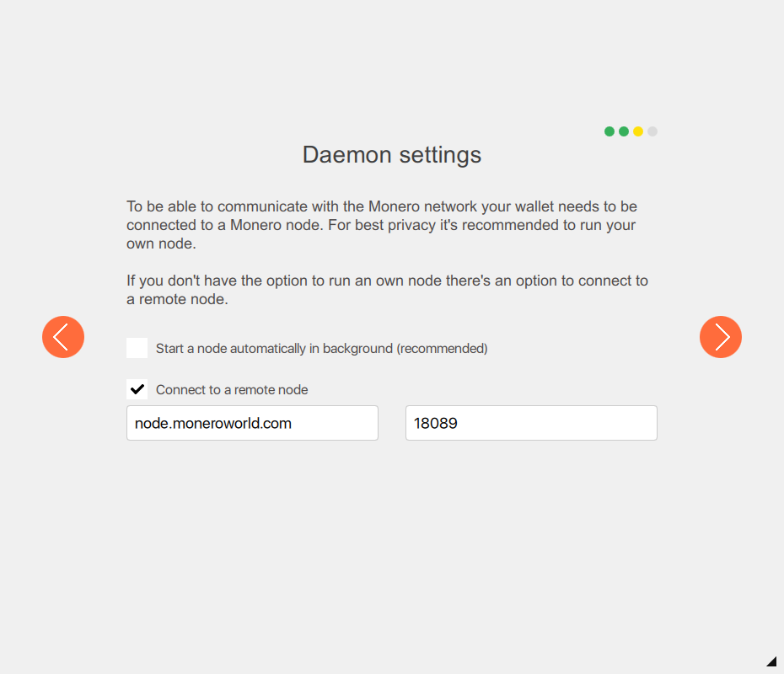Click the yellow progress dot indicator

pyautogui.click(x=638, y=131)
